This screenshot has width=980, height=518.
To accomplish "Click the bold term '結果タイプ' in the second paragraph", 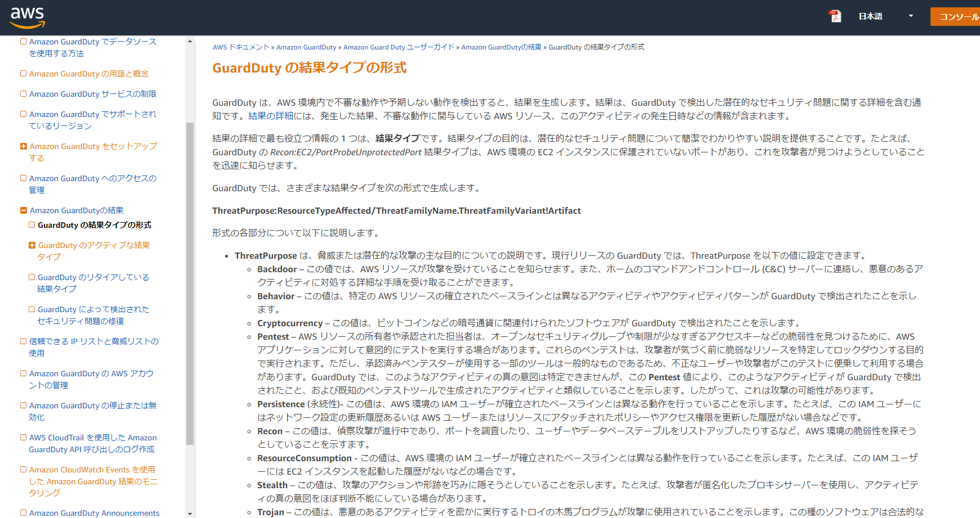I will coord(397,138).
